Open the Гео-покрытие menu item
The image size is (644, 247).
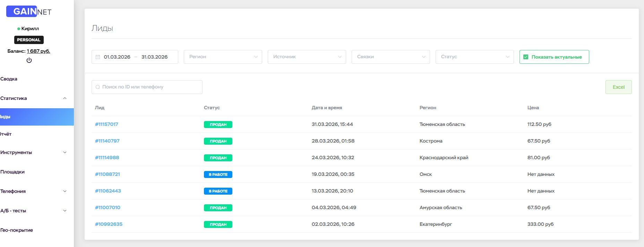pyautogui.click(x=17, y=230)
